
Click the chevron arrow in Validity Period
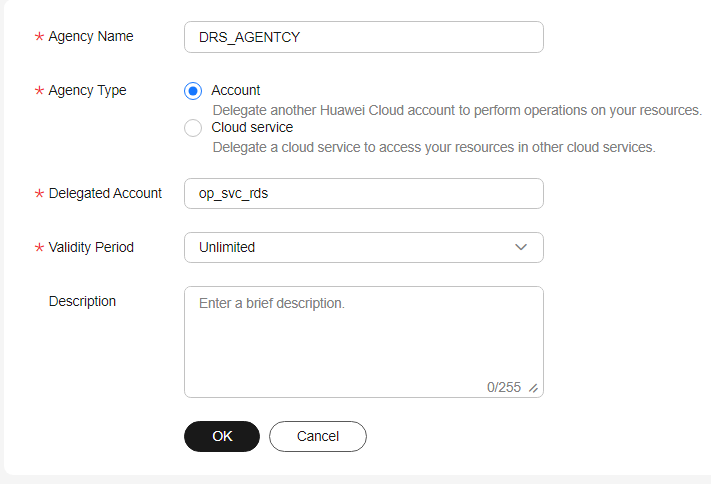[x=521, y=247]
